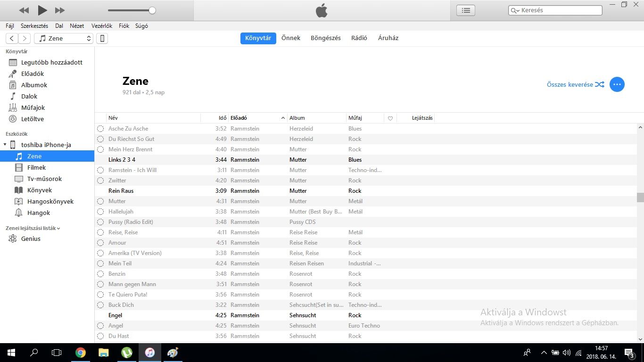Open the blue three-dots more options button
This screenshot has height=362, width=644.
(x=617, y=84)
